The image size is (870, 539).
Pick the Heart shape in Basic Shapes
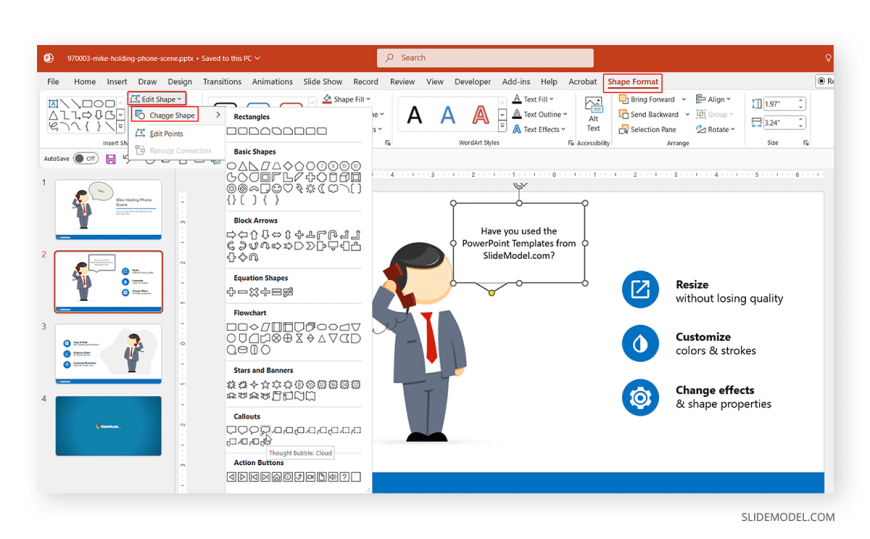coord(288,189)
